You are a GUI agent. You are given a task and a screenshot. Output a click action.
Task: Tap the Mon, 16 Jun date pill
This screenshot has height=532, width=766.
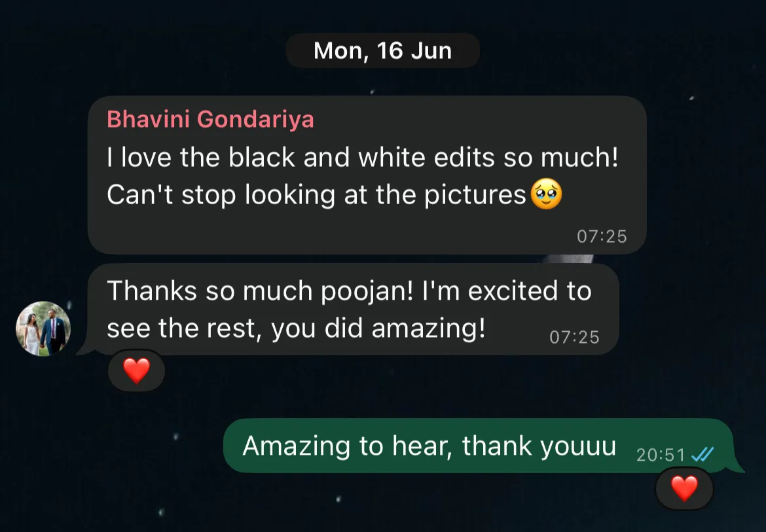(x=382, y=50)
